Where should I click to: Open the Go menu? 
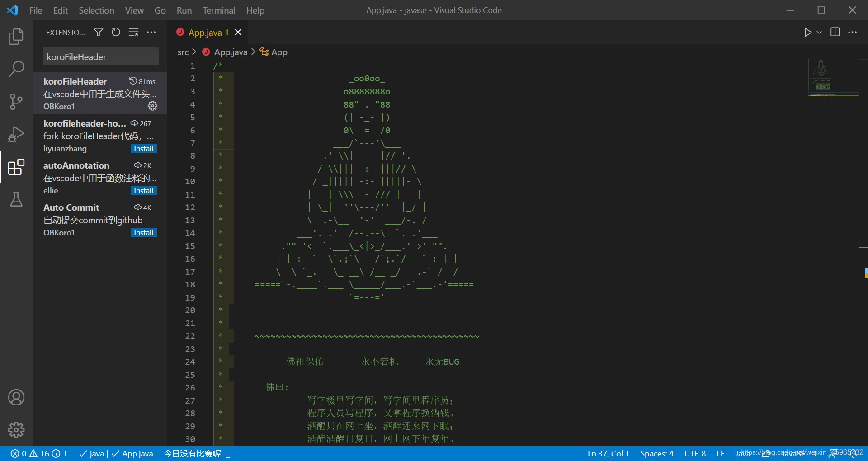(x=160, y=10)
